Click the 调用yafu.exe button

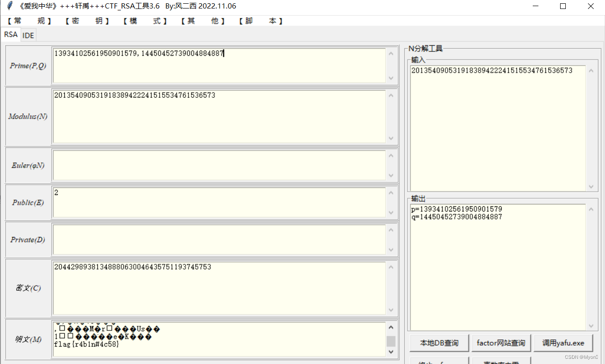pos(563,343)
